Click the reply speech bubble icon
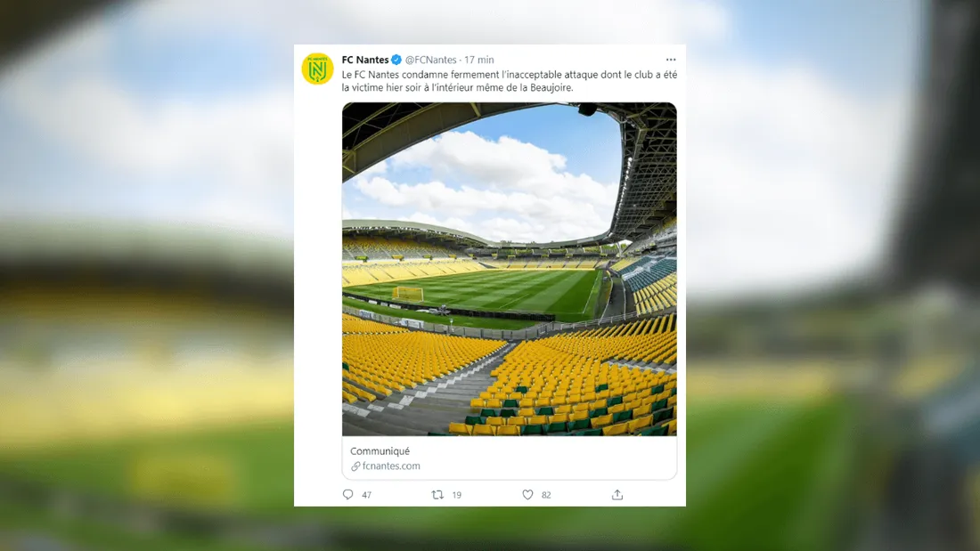 pos(348,495)
